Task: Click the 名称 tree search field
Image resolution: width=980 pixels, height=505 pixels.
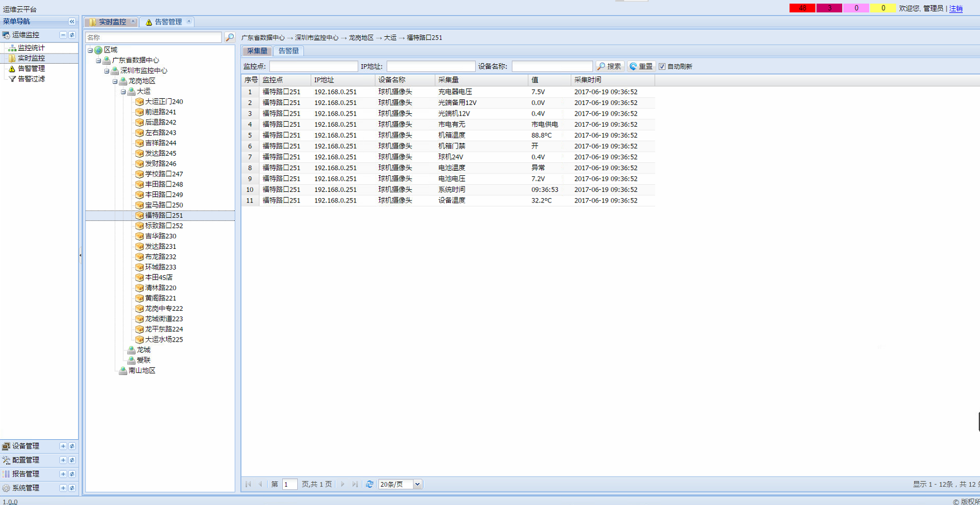Action: 153,37
